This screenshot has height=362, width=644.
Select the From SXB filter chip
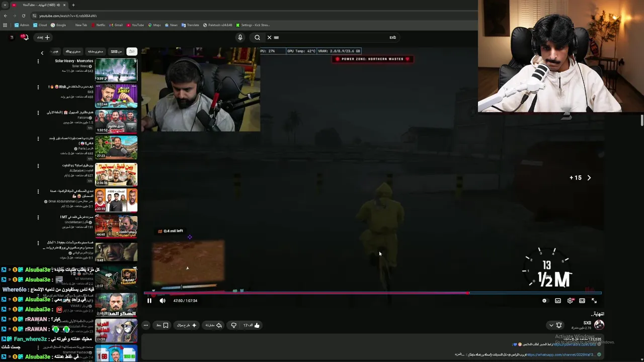point(116,51)
